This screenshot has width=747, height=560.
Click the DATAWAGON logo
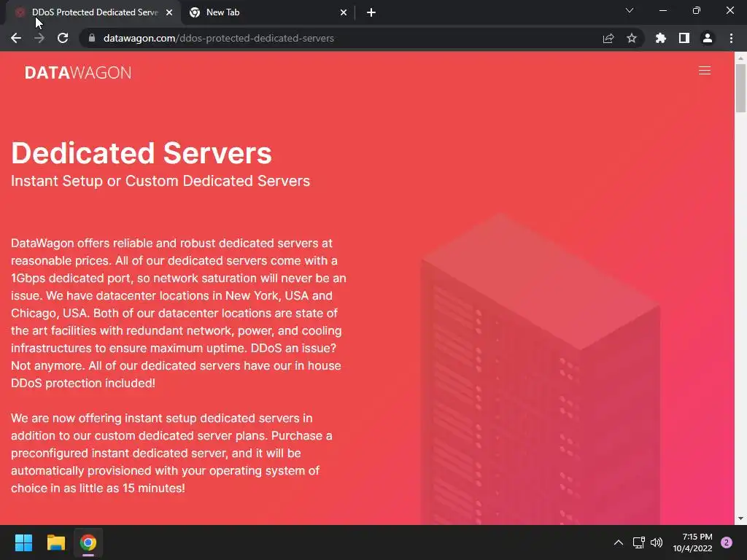(78, 72)
